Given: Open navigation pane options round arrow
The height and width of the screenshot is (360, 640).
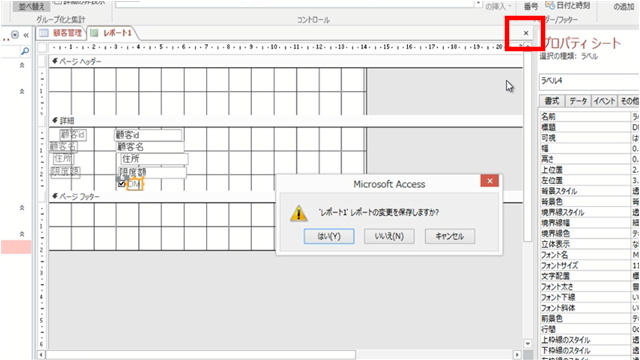Looking at the screenshot, I should pos(15,35).
